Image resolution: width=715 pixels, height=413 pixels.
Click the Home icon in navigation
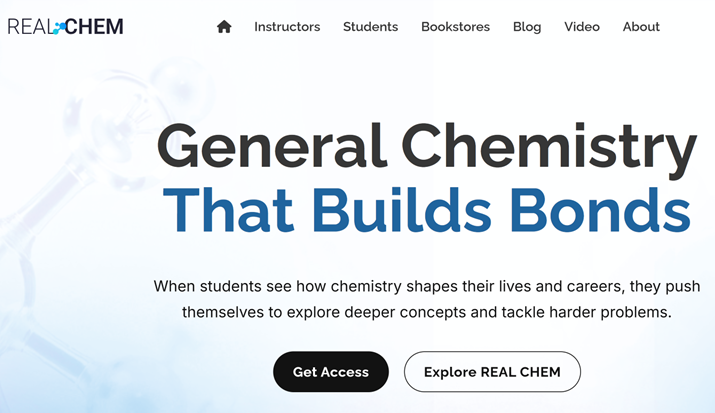tap(224, 27)
